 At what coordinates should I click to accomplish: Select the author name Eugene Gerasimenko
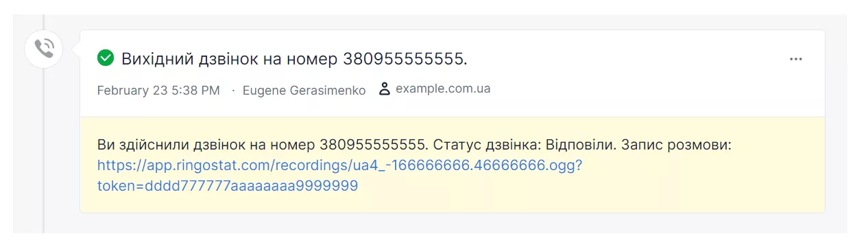click(304, 90)
